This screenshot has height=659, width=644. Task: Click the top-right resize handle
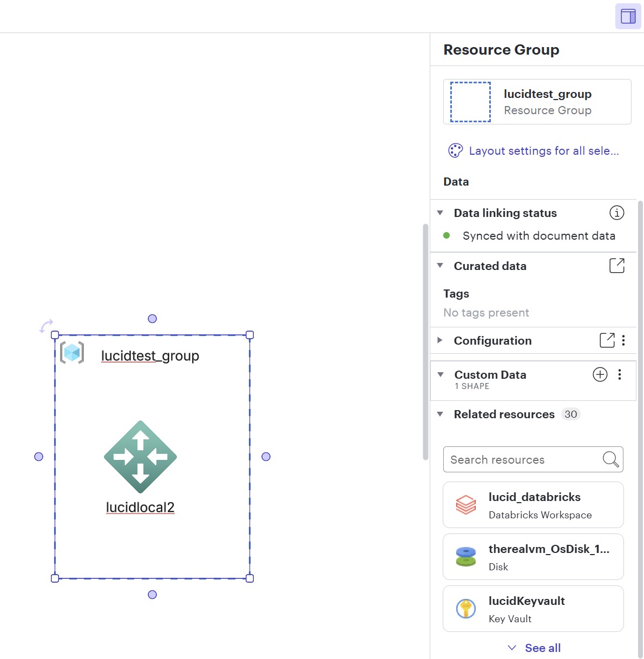(x=249, y=335)
